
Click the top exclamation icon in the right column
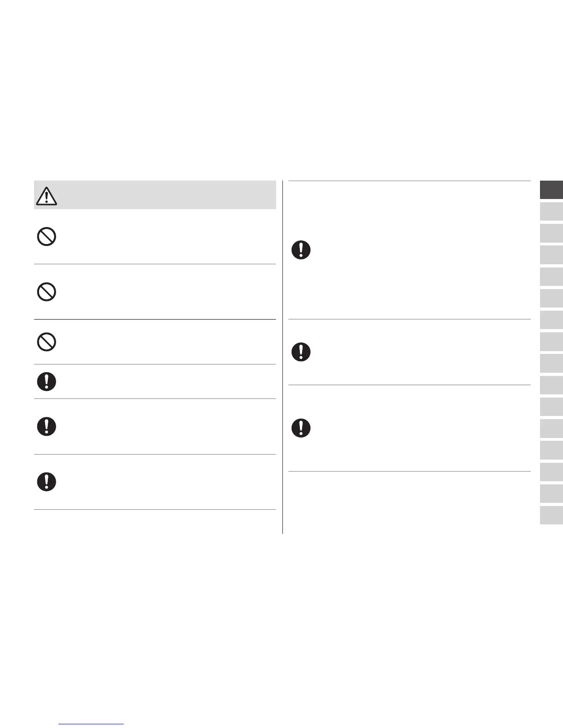(301, 250)
